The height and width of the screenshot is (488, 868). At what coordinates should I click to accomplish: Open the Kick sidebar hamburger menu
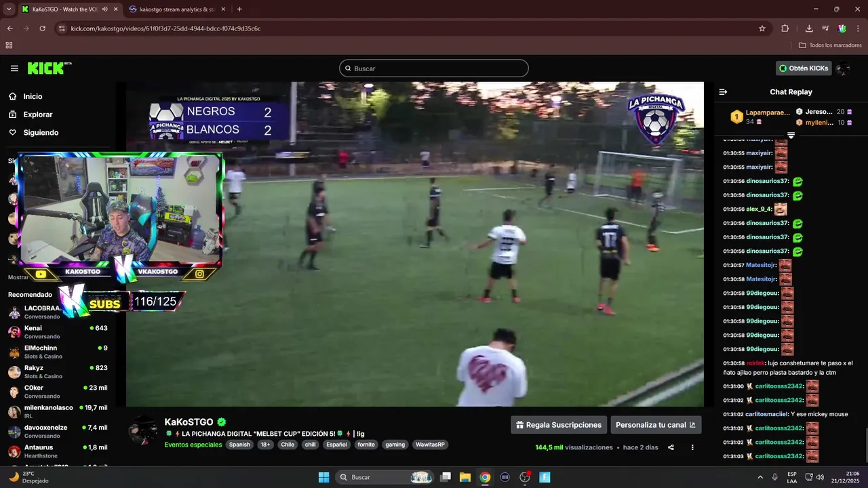pos(14,68)
